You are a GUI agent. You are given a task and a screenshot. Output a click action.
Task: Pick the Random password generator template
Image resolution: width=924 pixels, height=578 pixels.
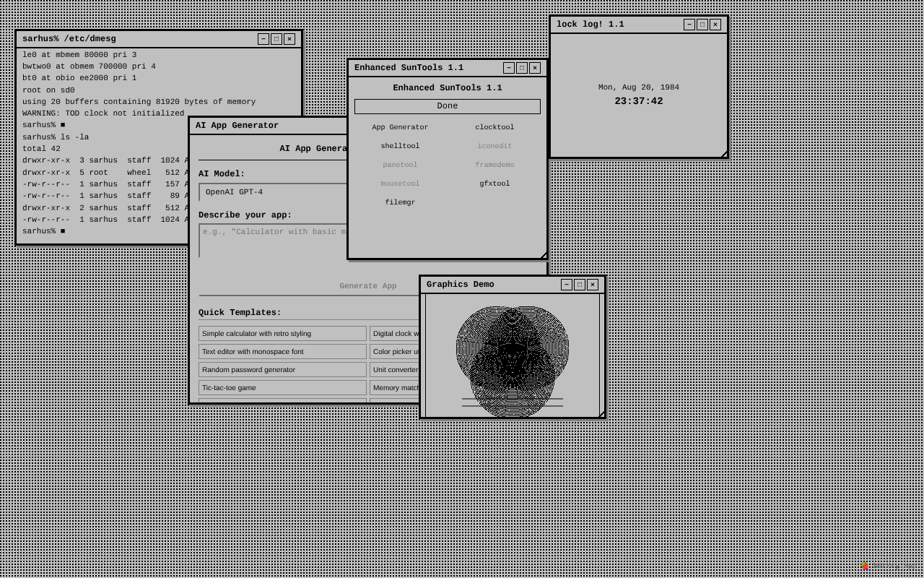click(282, 369)
